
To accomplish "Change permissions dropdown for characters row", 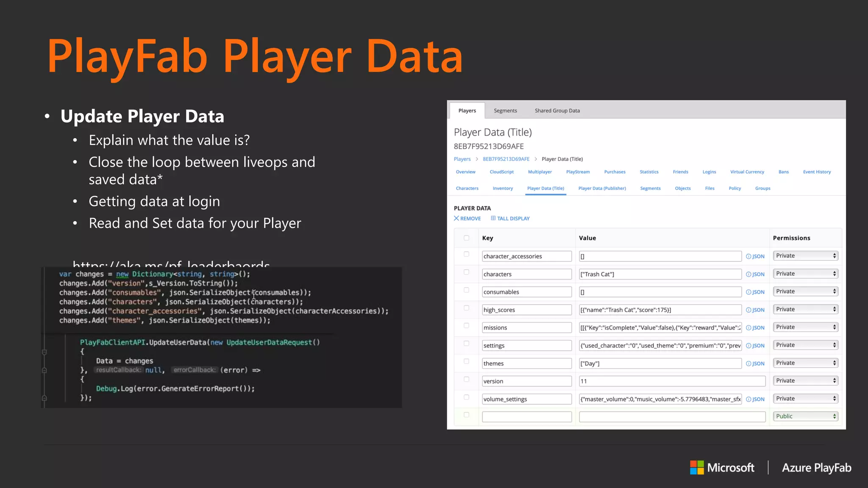I will tap(805, 274).
